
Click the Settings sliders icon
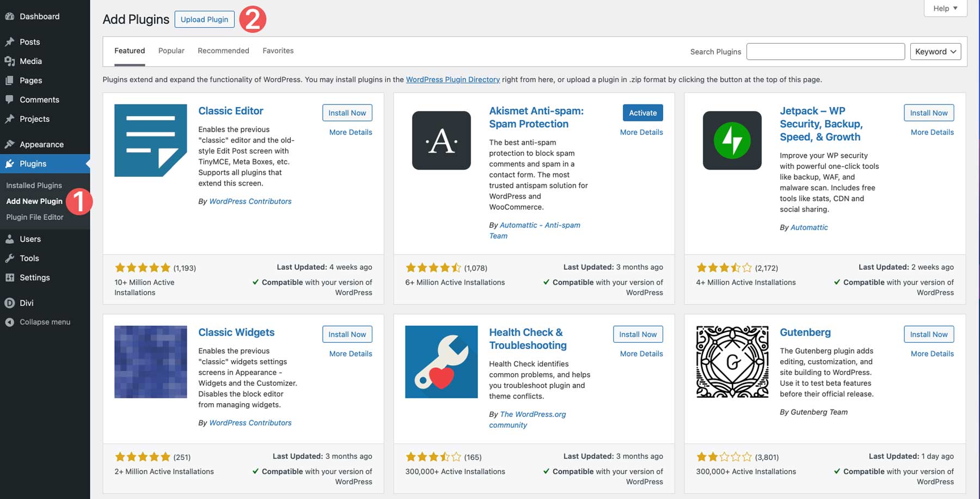point(9,278)
